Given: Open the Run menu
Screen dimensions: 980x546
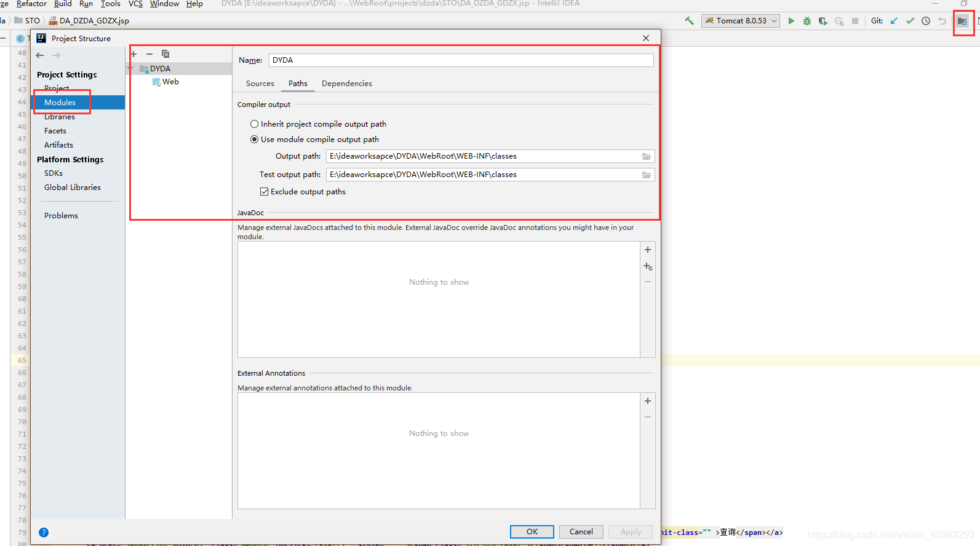Looking at the screenshot, I should (86, 4).
